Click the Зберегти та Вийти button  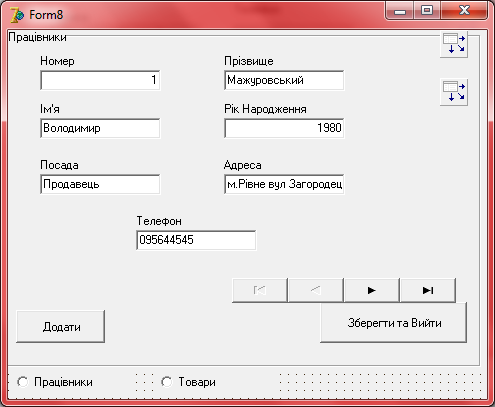(x=394, y=323)
